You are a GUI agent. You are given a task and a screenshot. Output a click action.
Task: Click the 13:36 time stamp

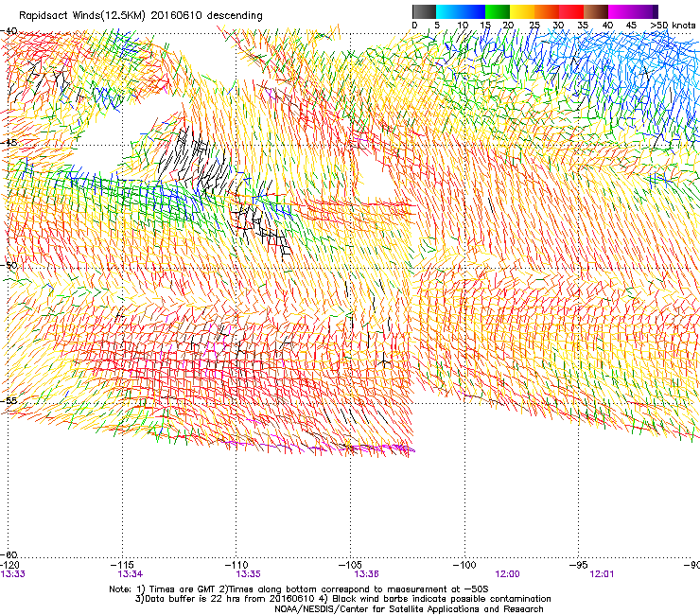tap(366, 574)
